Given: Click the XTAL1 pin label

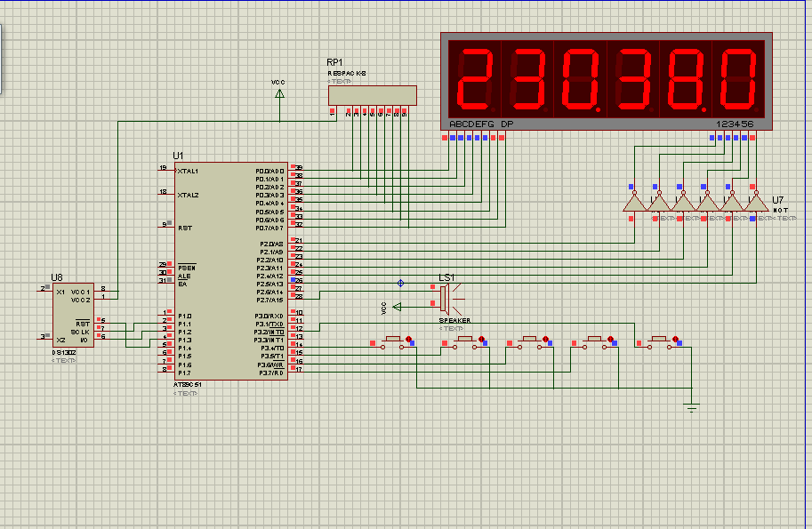Looking at the screenshot, I should (x=188, y=171).
